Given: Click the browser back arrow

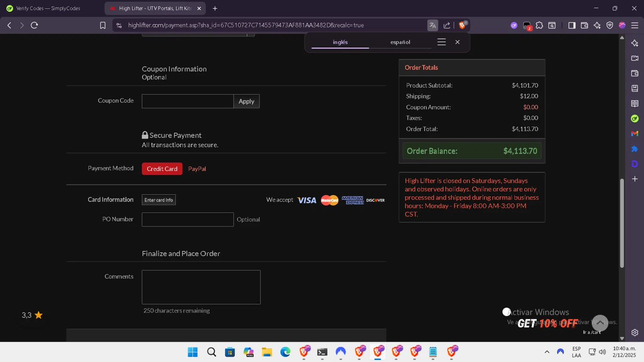Looking at the screenshot, I should point(9,25).
